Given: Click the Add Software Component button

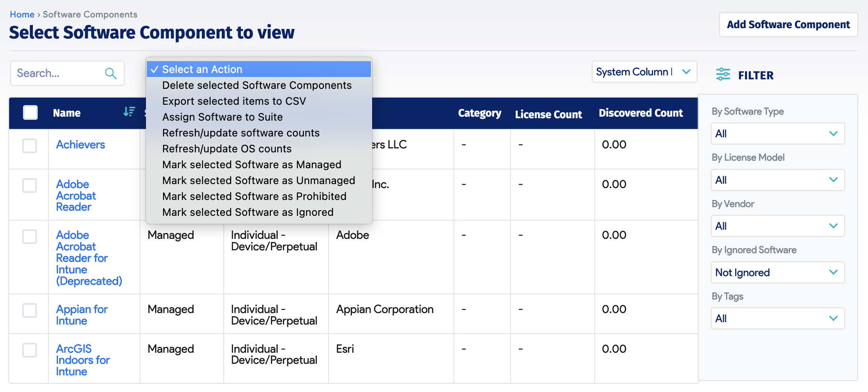Looking at the screenshot, I should pyautogui.click(x=788, y=24).
